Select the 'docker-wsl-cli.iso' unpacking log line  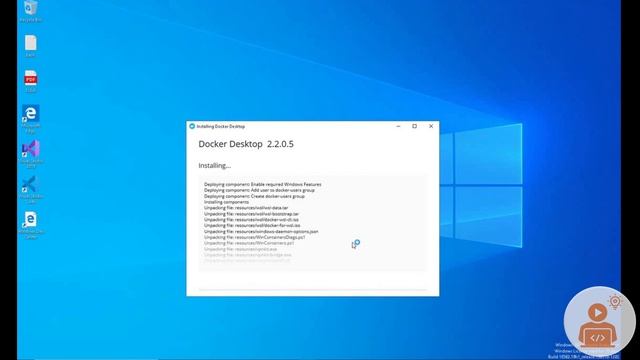[x=251, y=220]
